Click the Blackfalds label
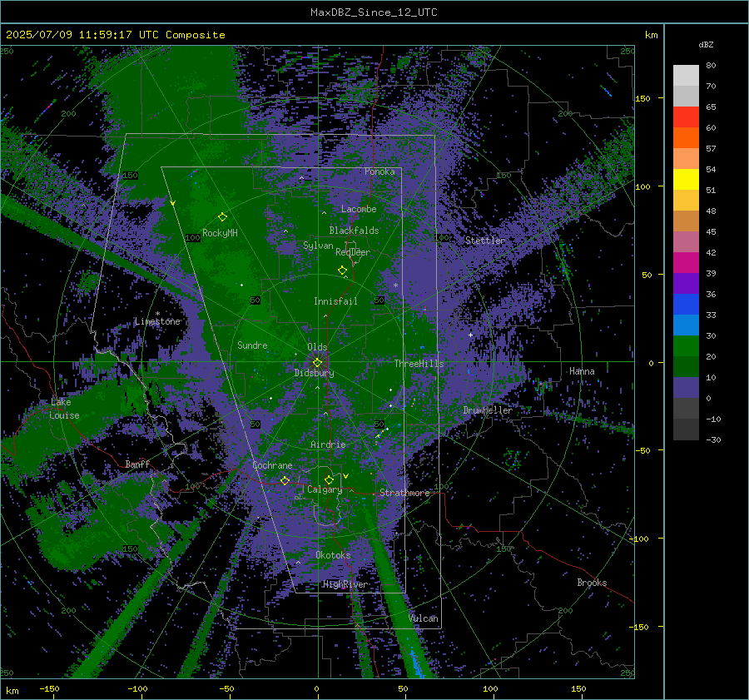The width and height of the screenshot is (749, 700). point(354,231)
